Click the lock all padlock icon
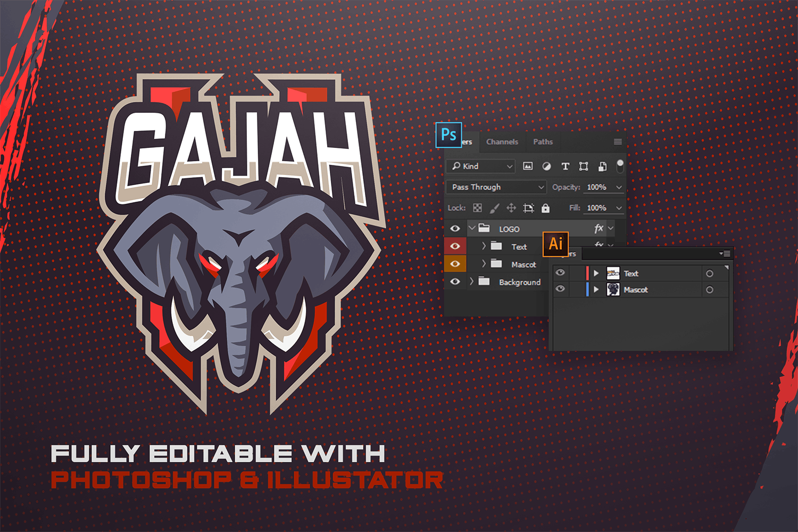The image size is (798, 532). point(545,208)
